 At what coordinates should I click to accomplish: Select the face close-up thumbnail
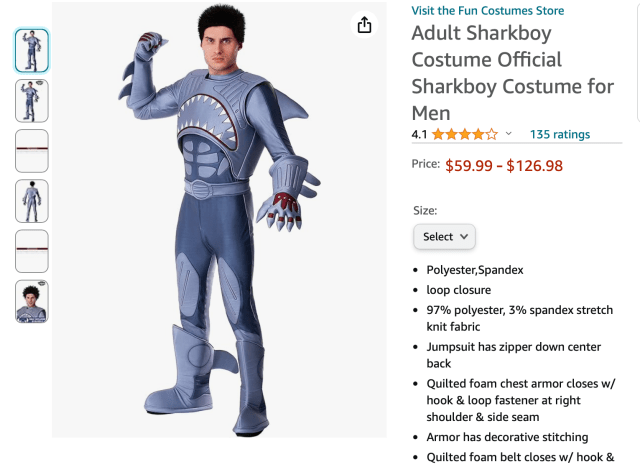point(32,301)
